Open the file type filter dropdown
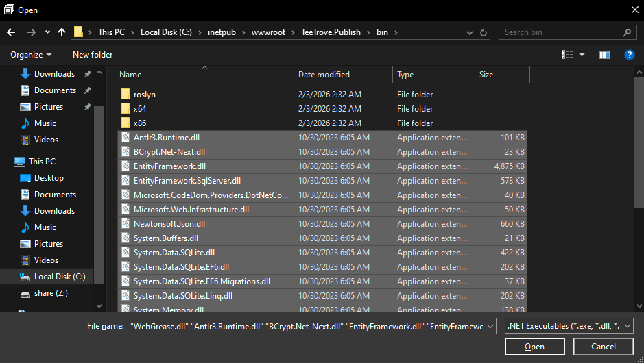The image size is (644, 363). pyautogui.click(x=569, y=327)
